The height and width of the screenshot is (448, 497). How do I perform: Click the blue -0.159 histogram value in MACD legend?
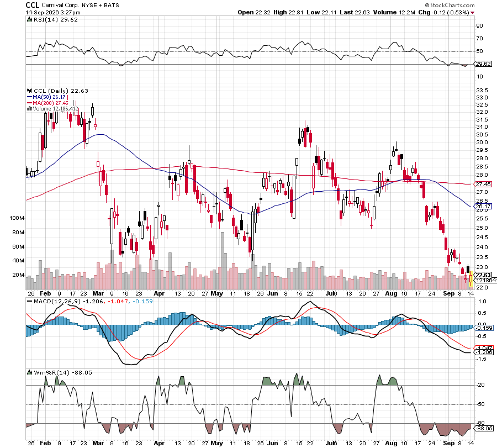coord(142,301)
